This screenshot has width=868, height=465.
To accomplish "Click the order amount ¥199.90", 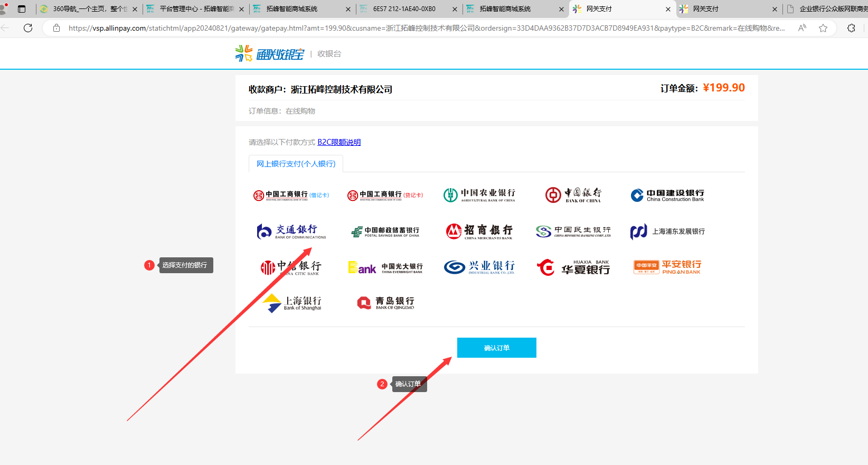I will (x=724, y=88).
